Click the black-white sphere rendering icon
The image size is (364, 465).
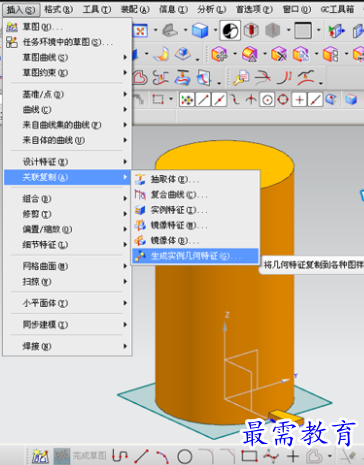click(x=230, y=31)
